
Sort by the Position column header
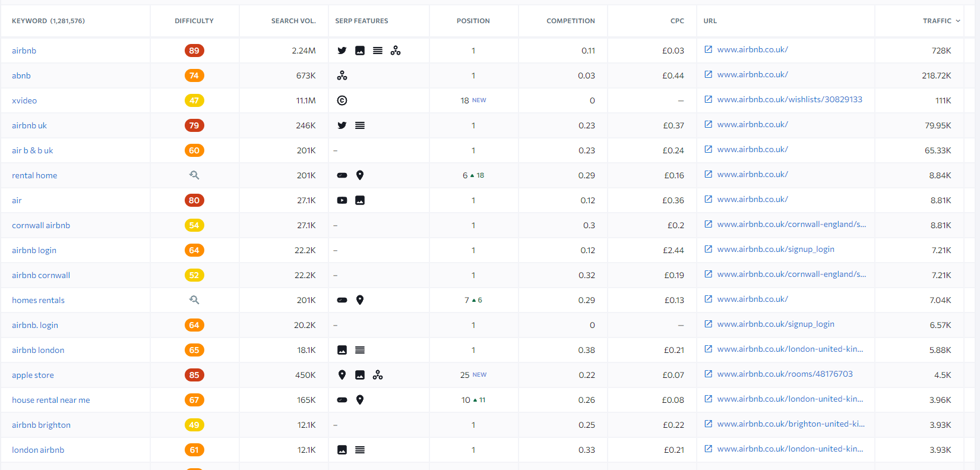473,21
